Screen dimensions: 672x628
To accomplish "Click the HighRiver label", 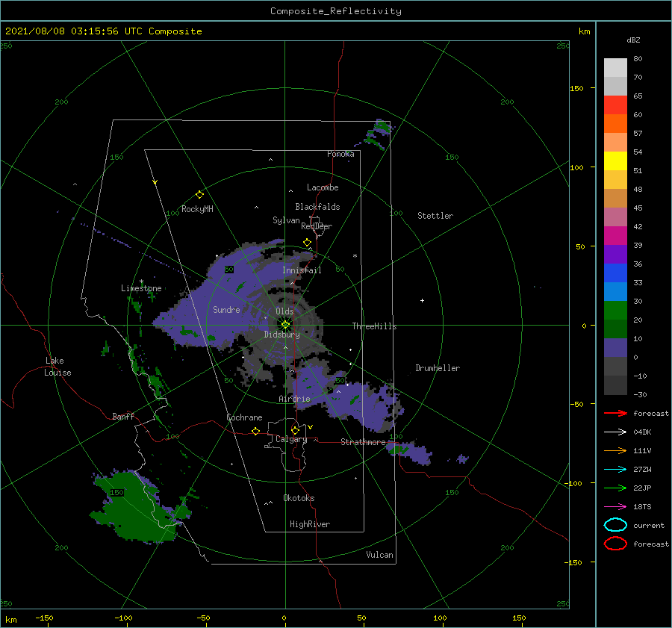I will tap(310, 524).
